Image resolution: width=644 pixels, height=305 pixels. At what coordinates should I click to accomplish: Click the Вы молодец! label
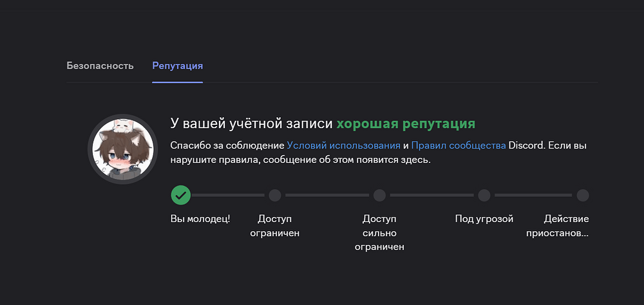coord(200,219)
